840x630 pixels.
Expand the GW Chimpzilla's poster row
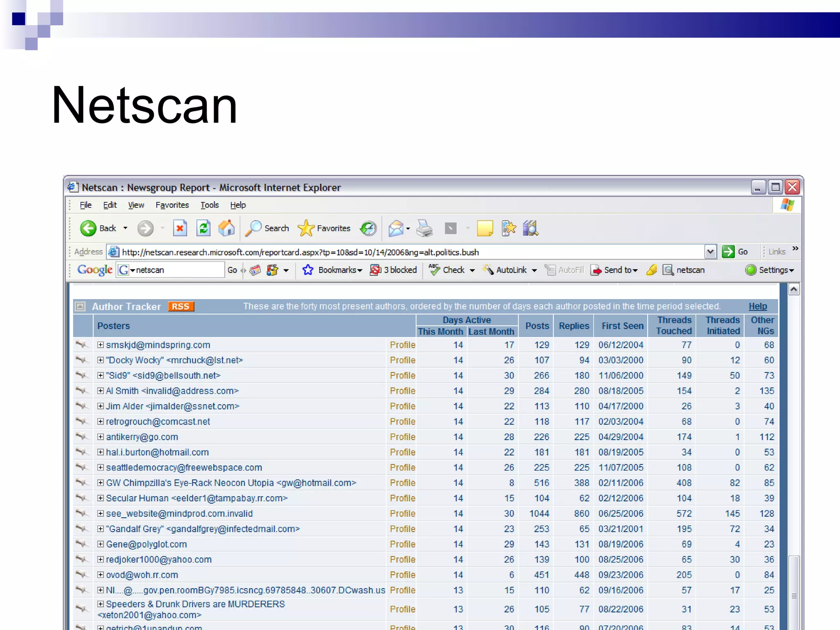click(100, 483)
